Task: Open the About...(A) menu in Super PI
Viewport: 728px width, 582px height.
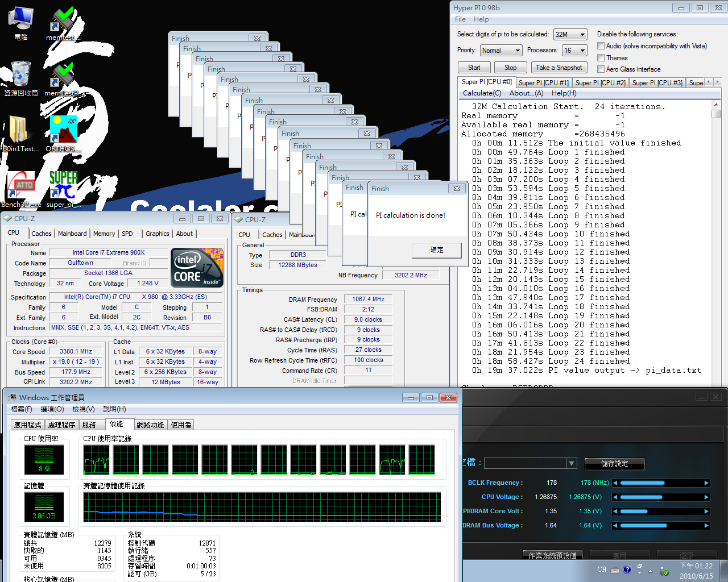Action: [x=526, y=93]
